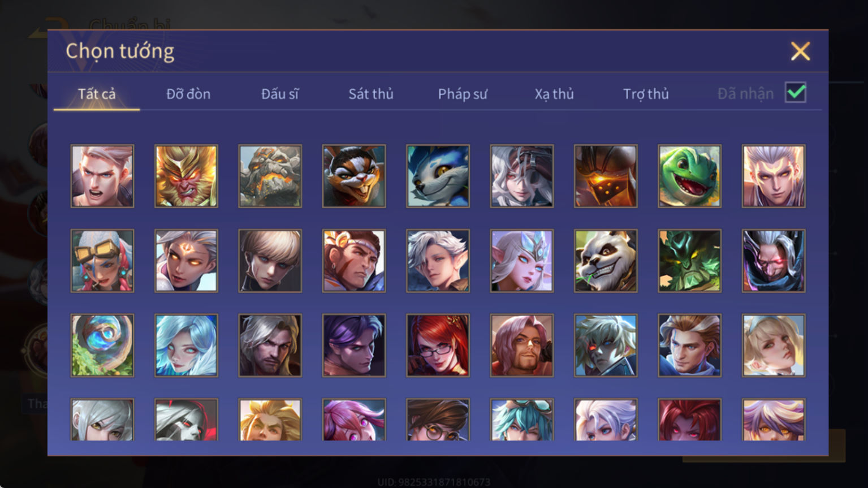Open the Đấu sĩ hero category
The image size is (868, 488).
point(280,94)
